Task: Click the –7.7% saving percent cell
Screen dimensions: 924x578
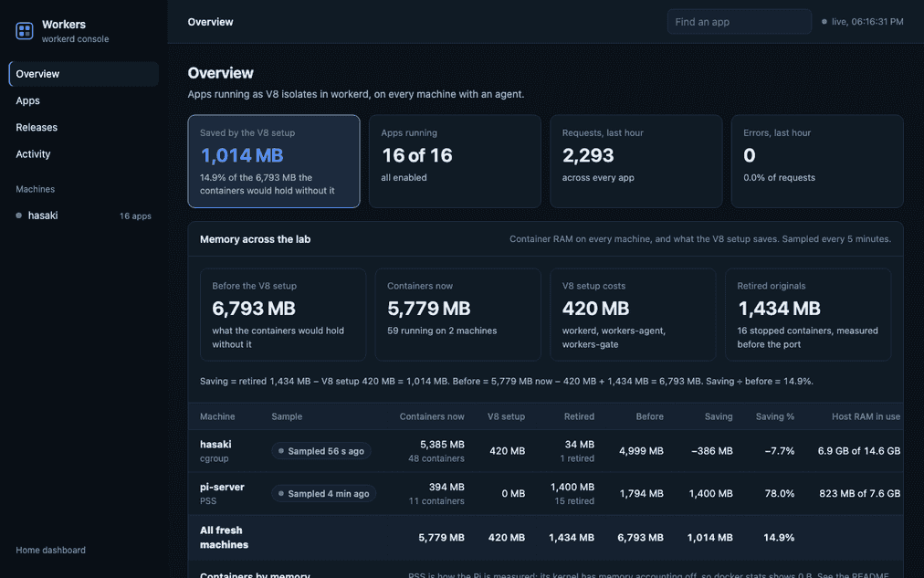Action: 780,451
